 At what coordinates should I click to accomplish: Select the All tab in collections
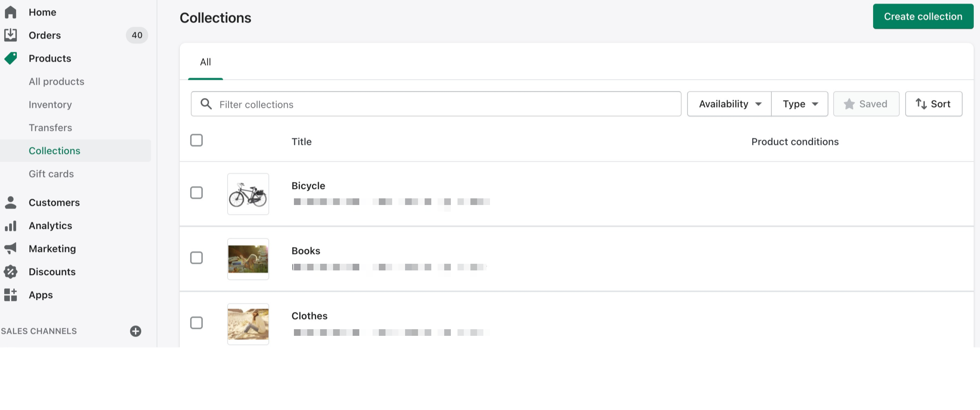pos(205,61)
